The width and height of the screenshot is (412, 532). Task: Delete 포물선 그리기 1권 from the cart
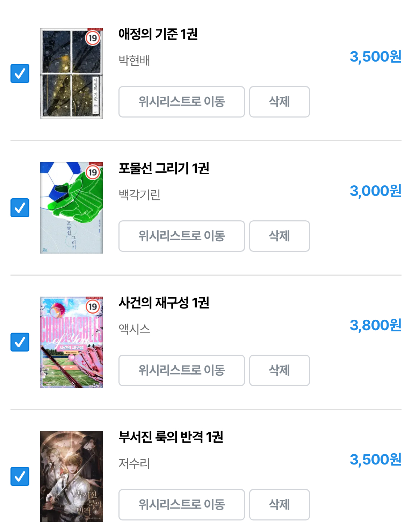pyautogui.click(x=280, y=236)
